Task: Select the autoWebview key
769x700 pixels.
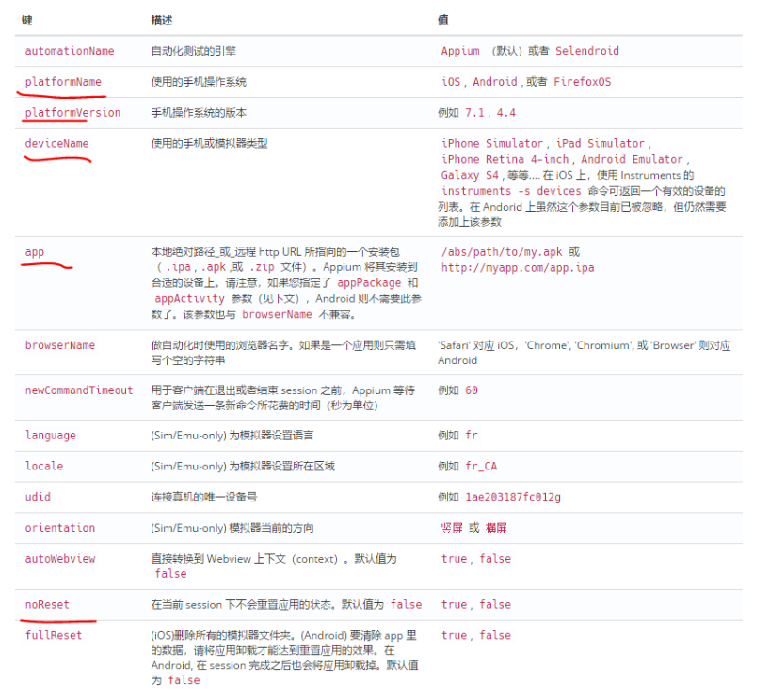Action: [x=60, y=559]
